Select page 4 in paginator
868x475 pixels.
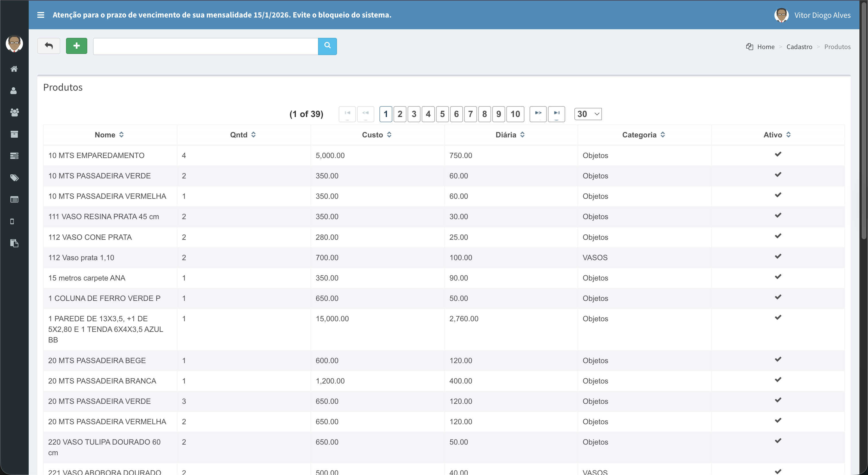coord(428,114)
